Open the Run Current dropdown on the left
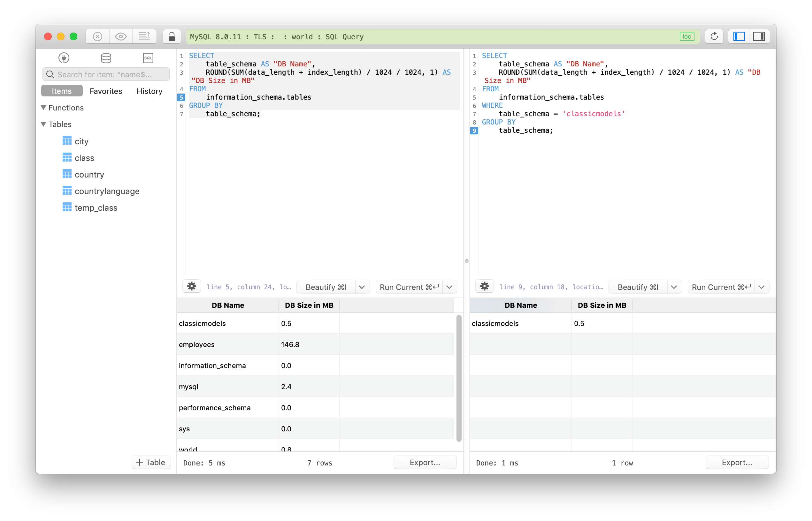 click(x=449, y=287)
